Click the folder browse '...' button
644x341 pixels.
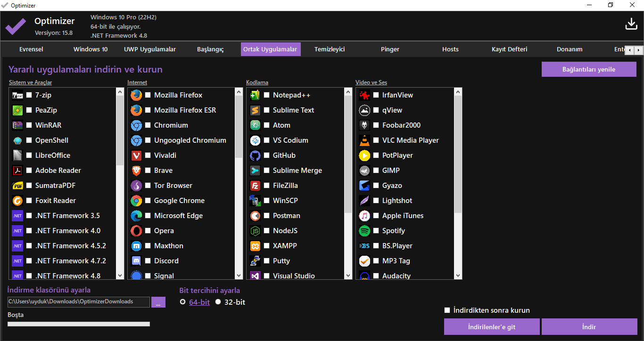point(158,302)
